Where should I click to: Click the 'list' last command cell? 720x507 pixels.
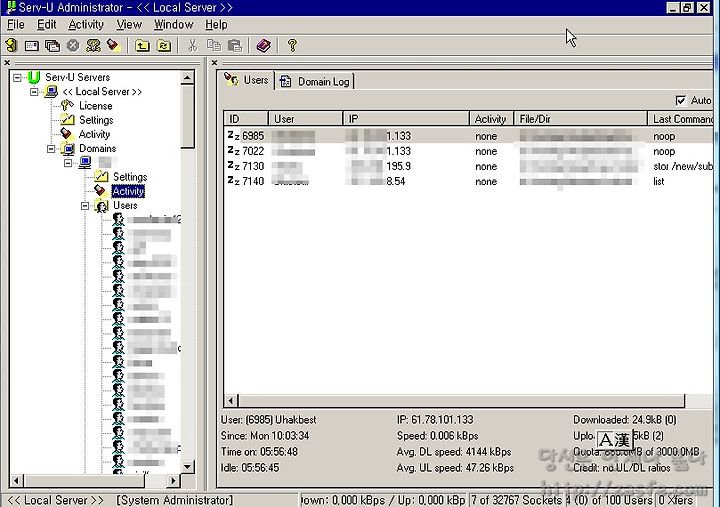658,181
